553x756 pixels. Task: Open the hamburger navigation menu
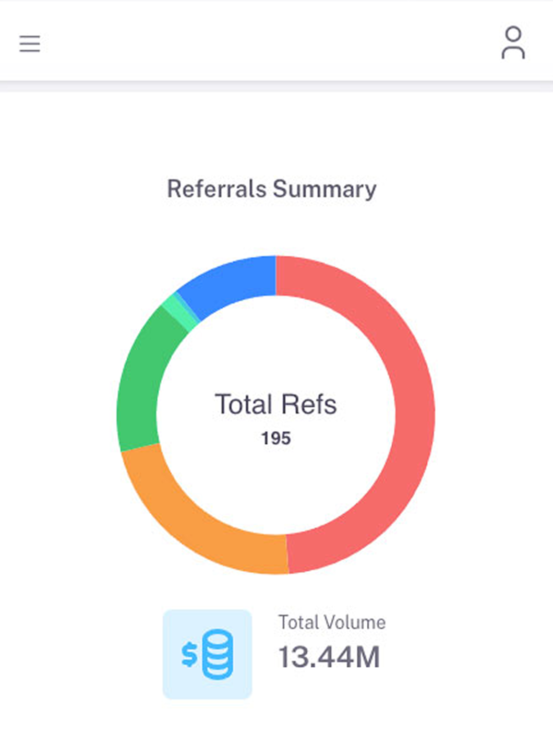pos(30,44)
